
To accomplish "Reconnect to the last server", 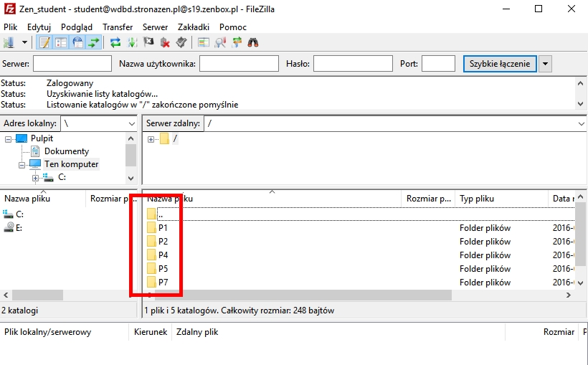I will pos(181,42).
